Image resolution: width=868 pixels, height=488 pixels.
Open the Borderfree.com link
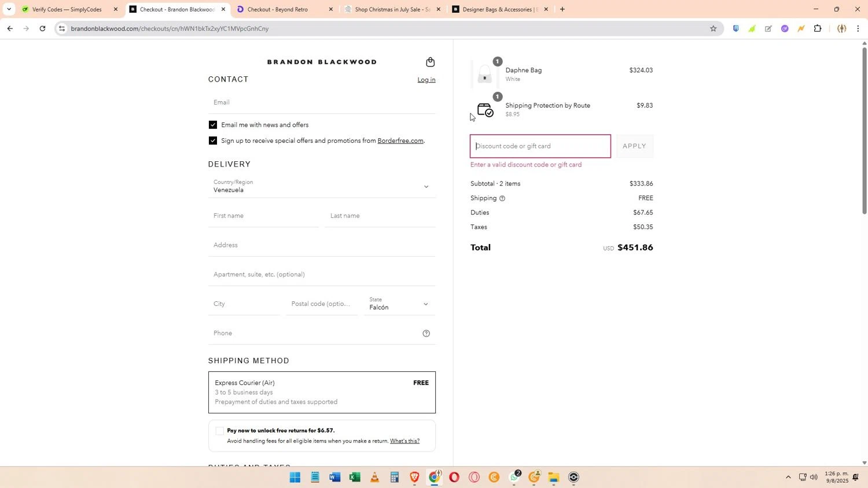[400, 141]
